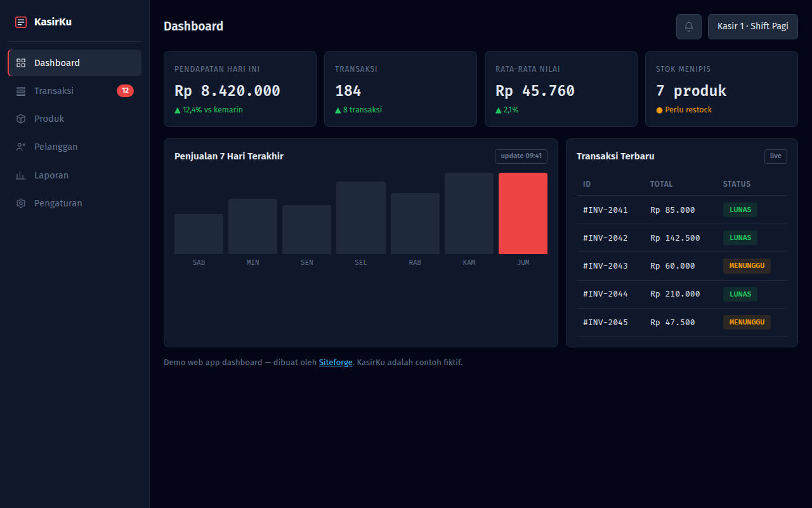Select the MIN bar in sales chart

click(x=252, y=227)
